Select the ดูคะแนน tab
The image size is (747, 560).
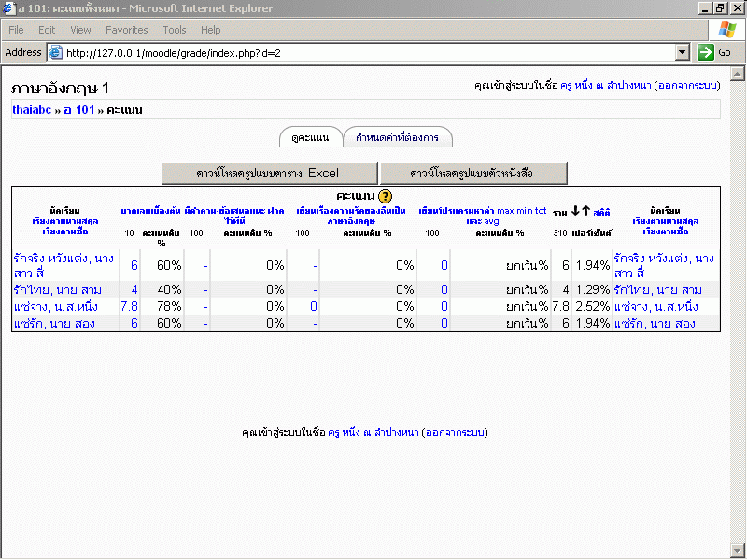pyautogui.click(x=310, y=138)
